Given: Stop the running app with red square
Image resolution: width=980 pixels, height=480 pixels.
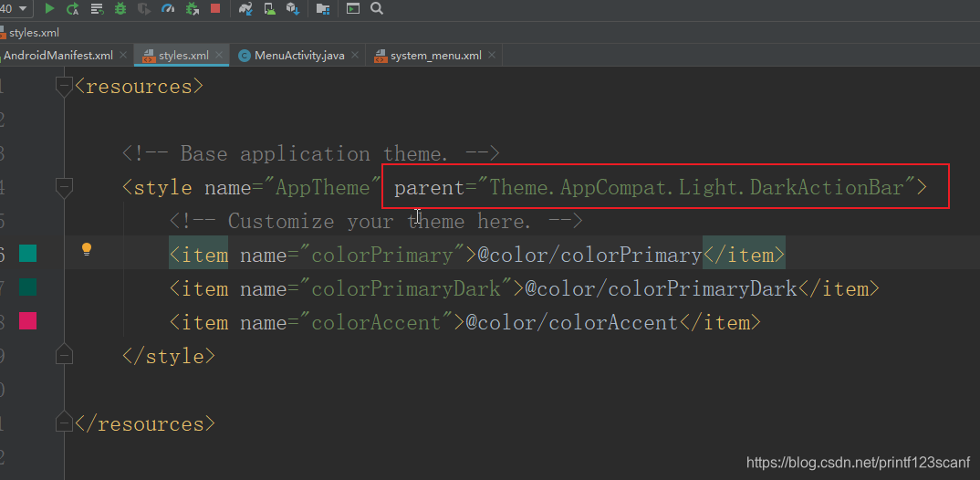Looking at the screenshot, I should pos(215,8).
